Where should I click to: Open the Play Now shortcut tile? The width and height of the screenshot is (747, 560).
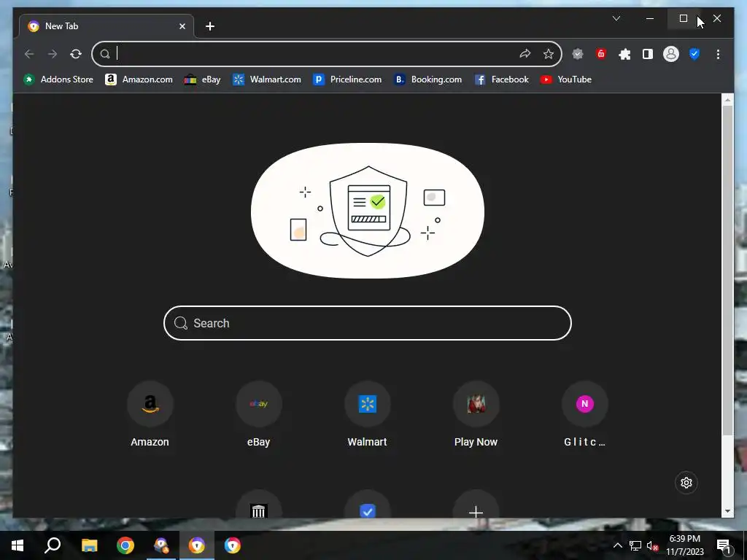tap(476, 414)
